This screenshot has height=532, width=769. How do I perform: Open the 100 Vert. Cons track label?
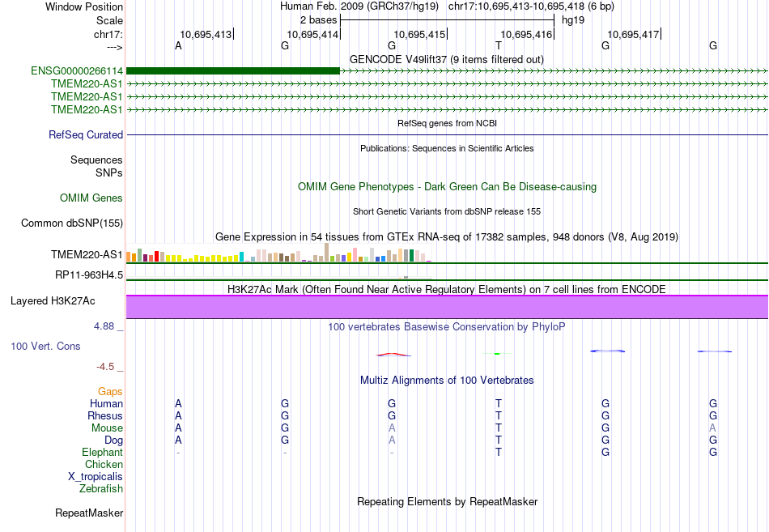[x=45, y=346]
